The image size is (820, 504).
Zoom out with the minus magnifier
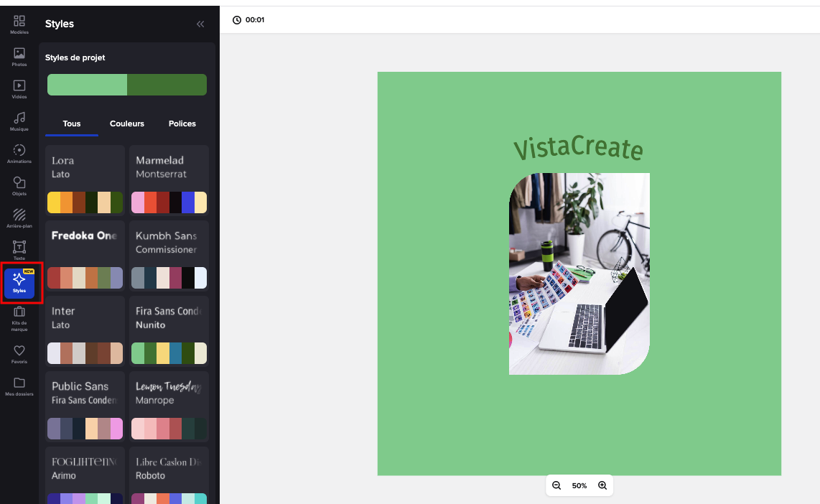click(x=556, y=485)
